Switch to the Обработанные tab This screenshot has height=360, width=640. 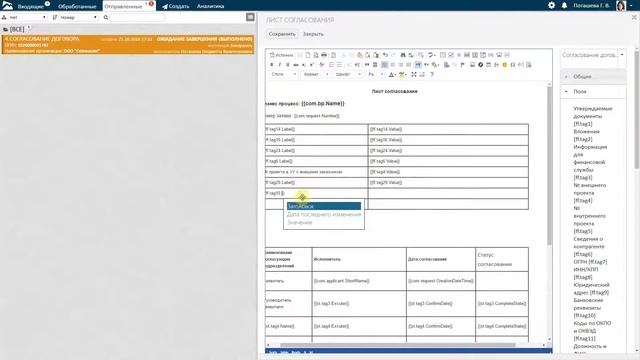77,6
